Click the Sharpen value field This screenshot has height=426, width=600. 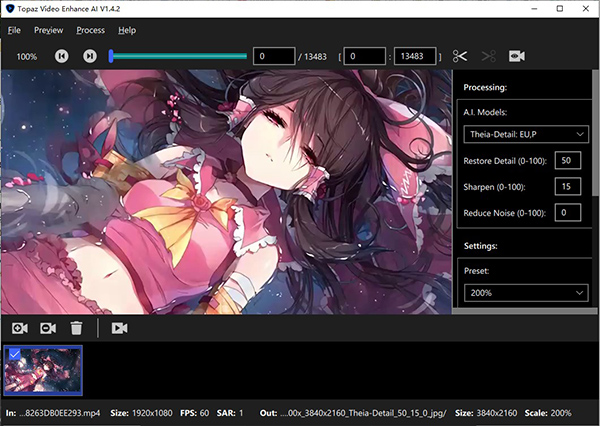tap(568, 186)
